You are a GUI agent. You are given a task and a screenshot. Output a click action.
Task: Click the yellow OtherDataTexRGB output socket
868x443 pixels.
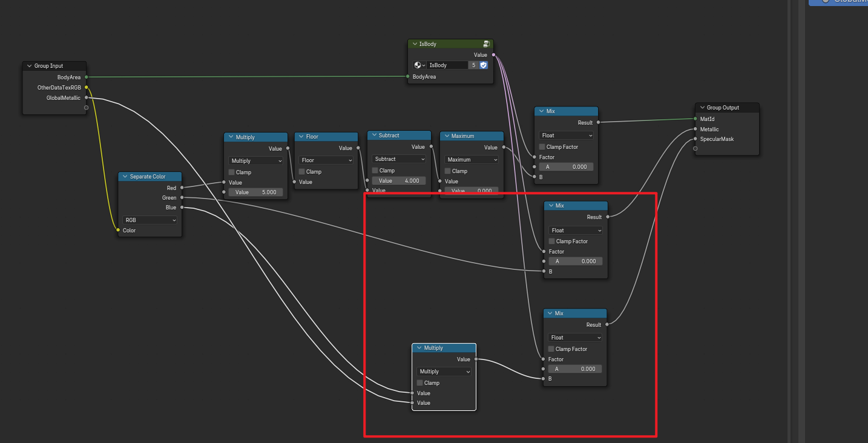87,87
